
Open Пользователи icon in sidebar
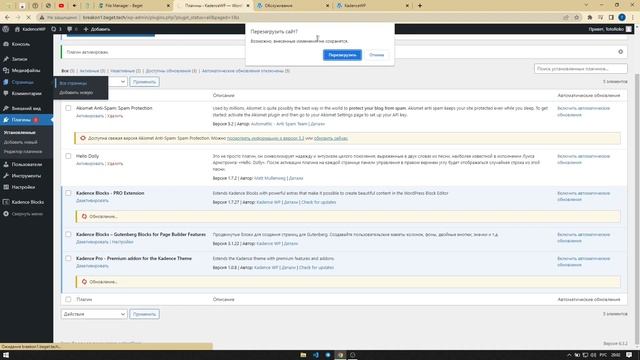coord(6,164)
